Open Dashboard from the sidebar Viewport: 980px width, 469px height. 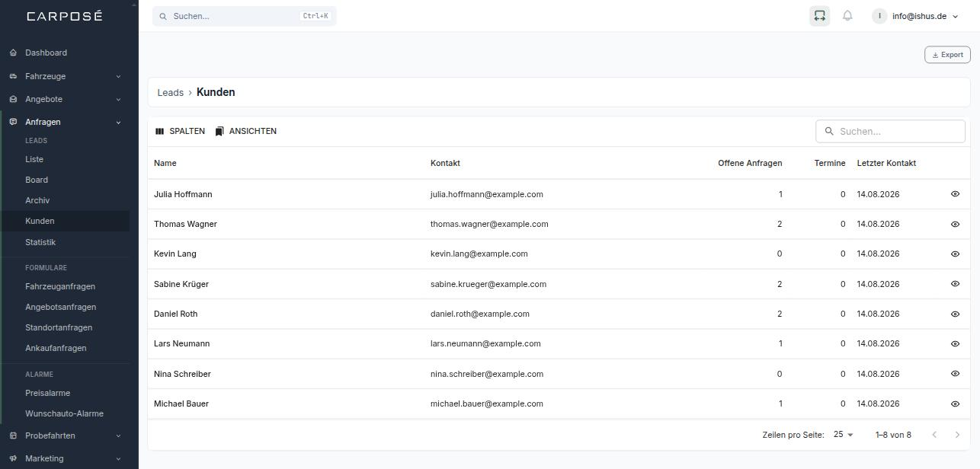pos(46,53)
